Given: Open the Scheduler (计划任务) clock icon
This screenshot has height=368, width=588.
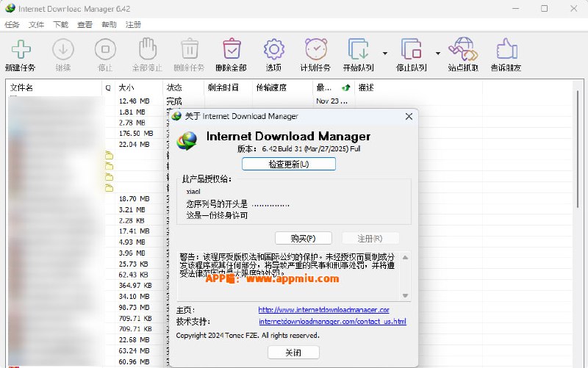Looking at the screenshot, I should tap(316, 49).
